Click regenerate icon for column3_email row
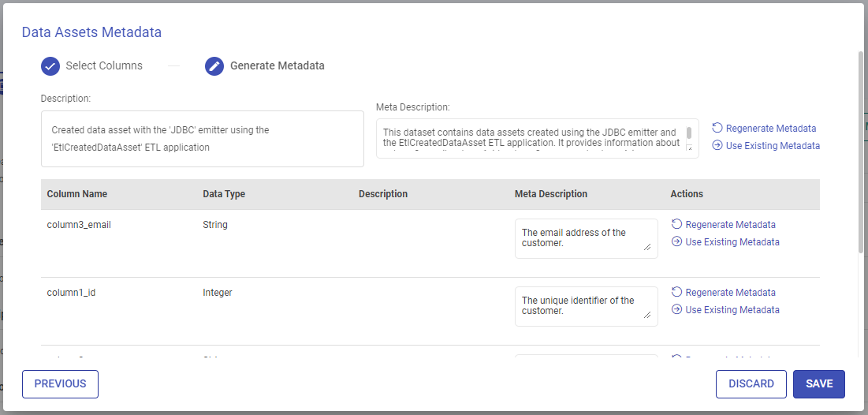The width and height of the screenshot is (868, 415). pos(676,225)
